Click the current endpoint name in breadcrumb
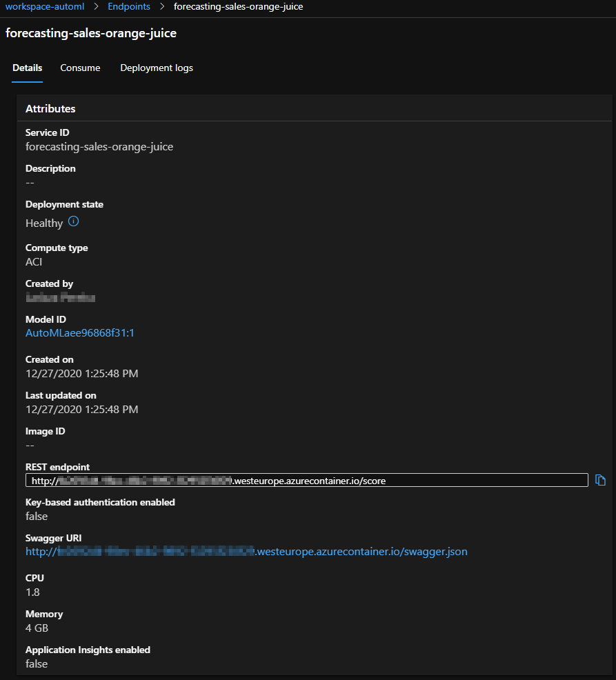The width and height of the screenshot is (616, 680). click(238, 7)
